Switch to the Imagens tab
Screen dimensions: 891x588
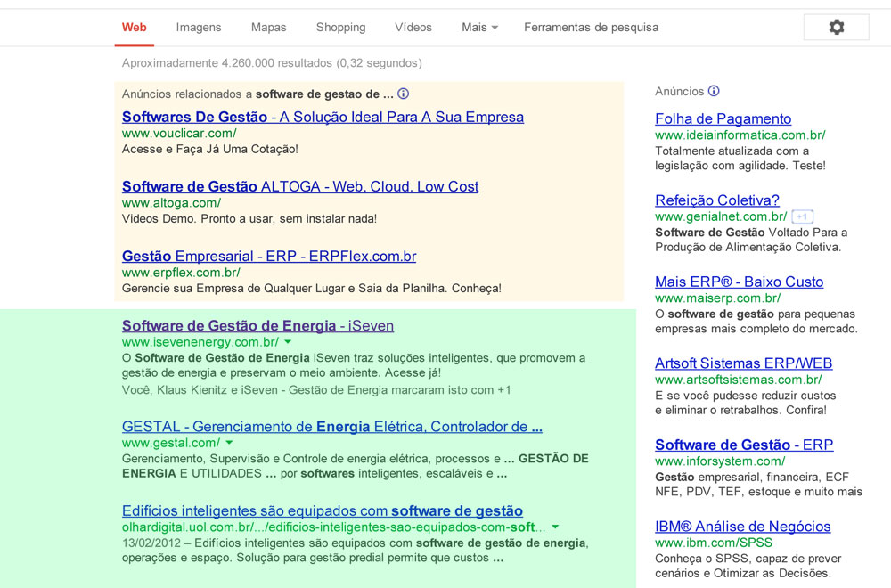199,28
